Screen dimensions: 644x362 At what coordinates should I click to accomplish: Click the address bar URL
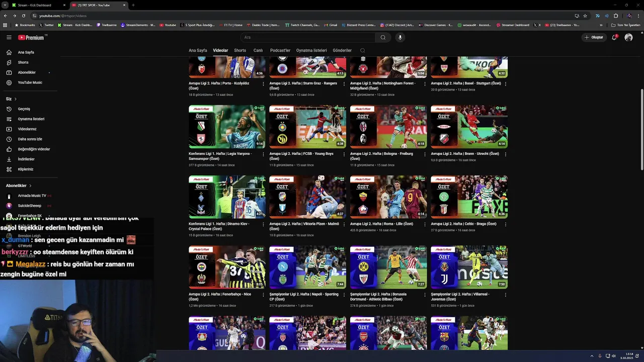(x=63, y=16)
